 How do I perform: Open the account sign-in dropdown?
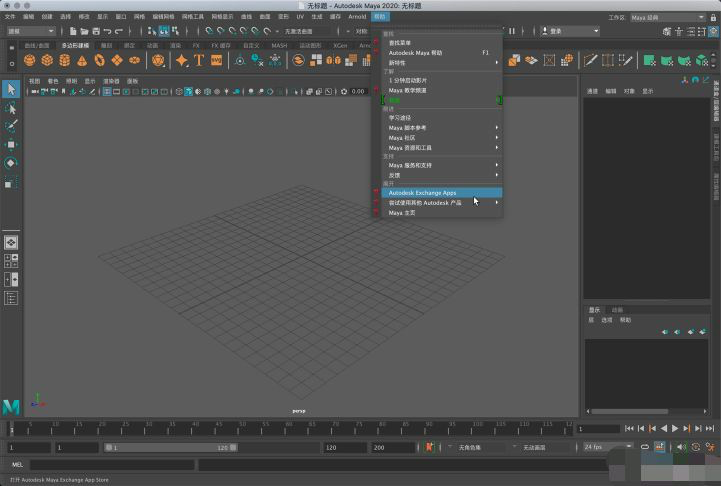click(570, 31)
